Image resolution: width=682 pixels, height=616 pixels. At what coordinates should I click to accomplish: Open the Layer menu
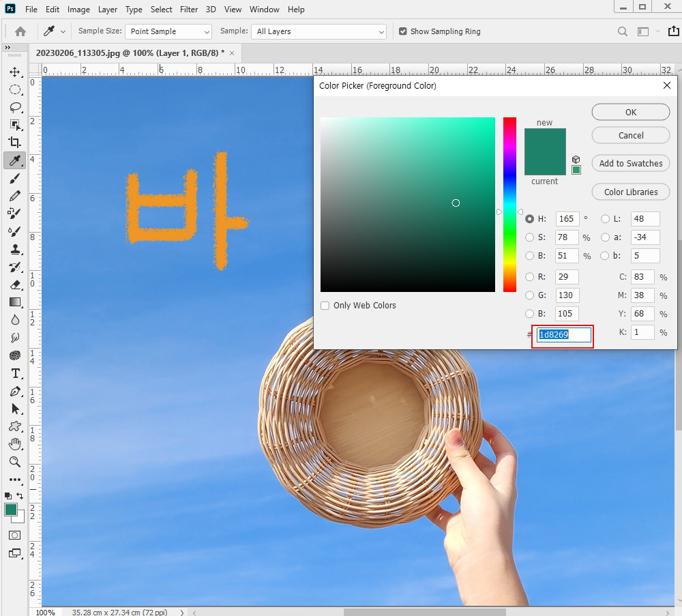click(x=108, y=9)
